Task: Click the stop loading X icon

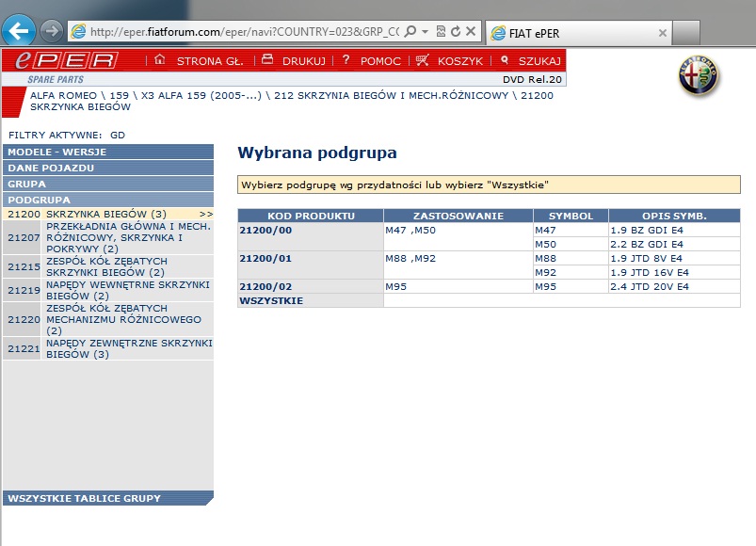Action: pos(471,32)
